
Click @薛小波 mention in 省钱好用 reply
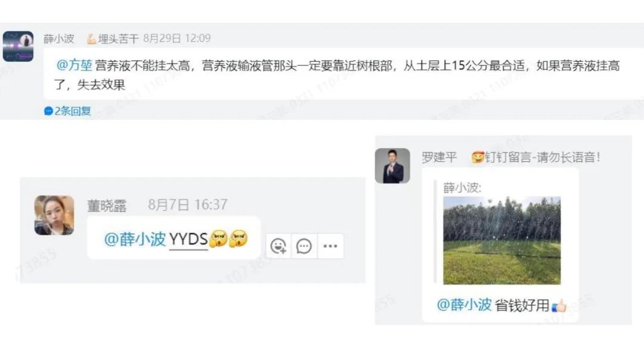pos(464,305)
